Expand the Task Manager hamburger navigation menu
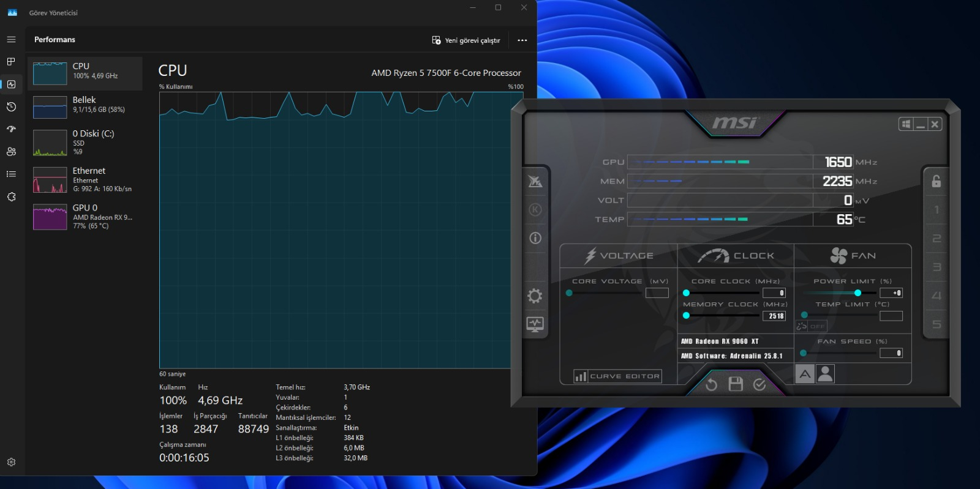 11,39
